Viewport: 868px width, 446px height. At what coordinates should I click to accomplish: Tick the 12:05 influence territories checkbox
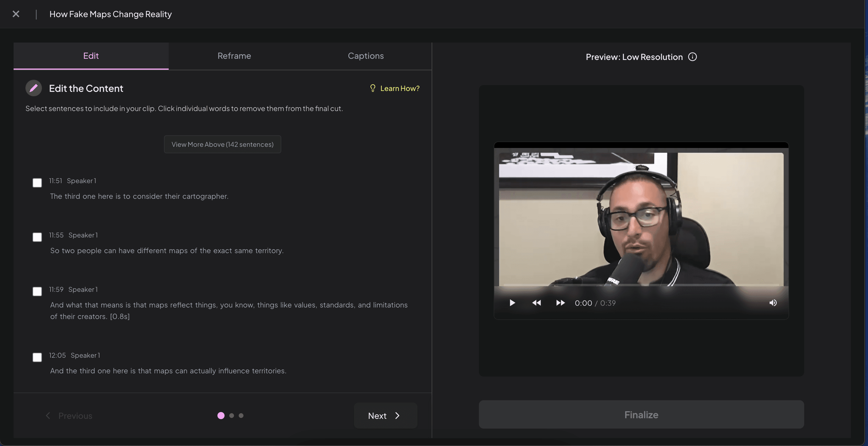[x=37, y=357]
